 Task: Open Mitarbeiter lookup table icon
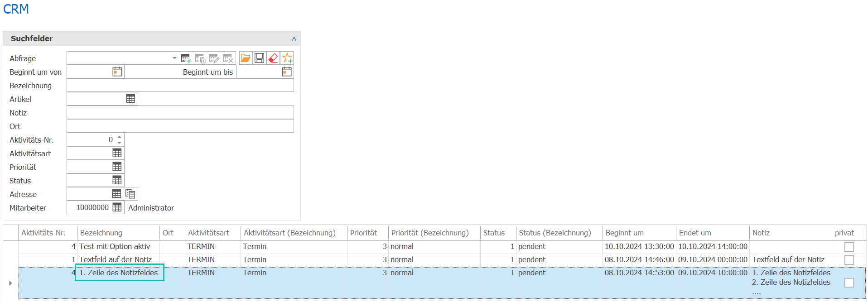[x=117, y=207]
